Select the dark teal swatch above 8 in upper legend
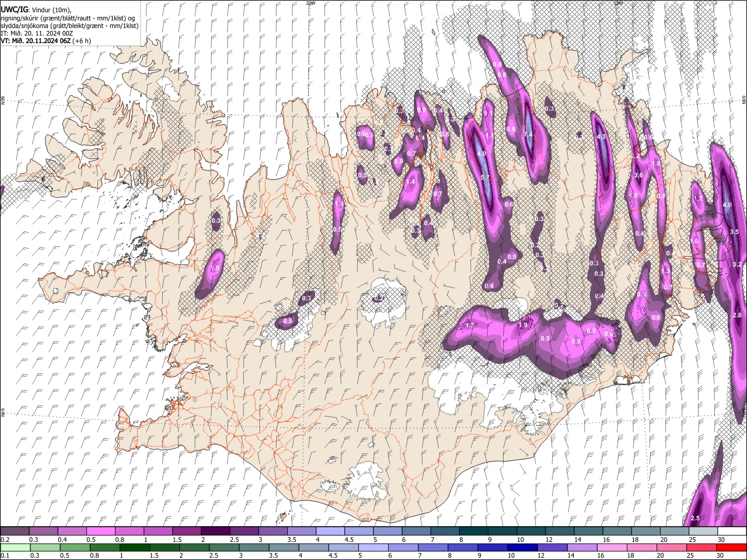This screenshot has height=560, width=747. [x=473, y=531]
